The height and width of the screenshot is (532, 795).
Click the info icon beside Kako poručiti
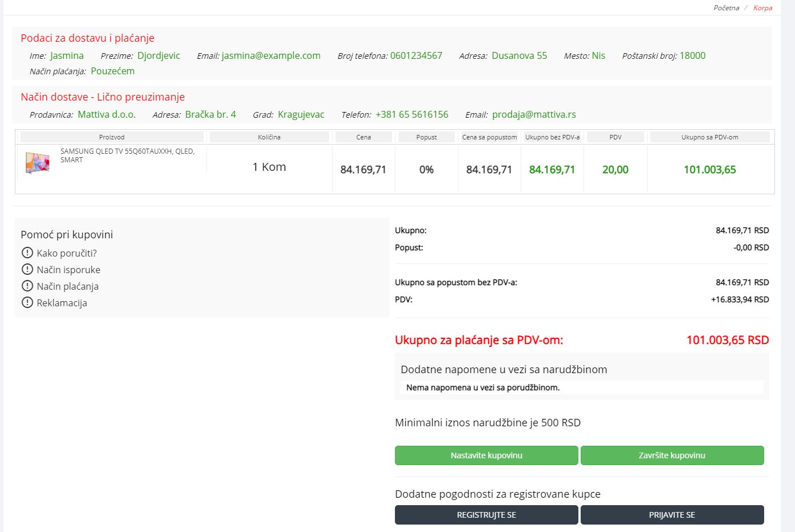tap(27, 253)
